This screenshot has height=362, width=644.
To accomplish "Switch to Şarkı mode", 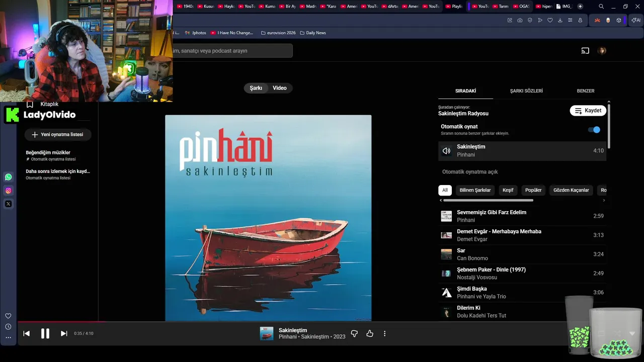I will 256,88.
